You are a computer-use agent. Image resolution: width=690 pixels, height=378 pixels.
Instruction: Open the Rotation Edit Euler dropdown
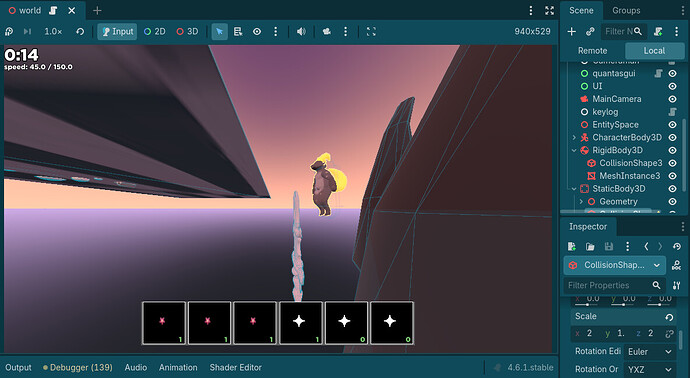click(x=650, y=352)
